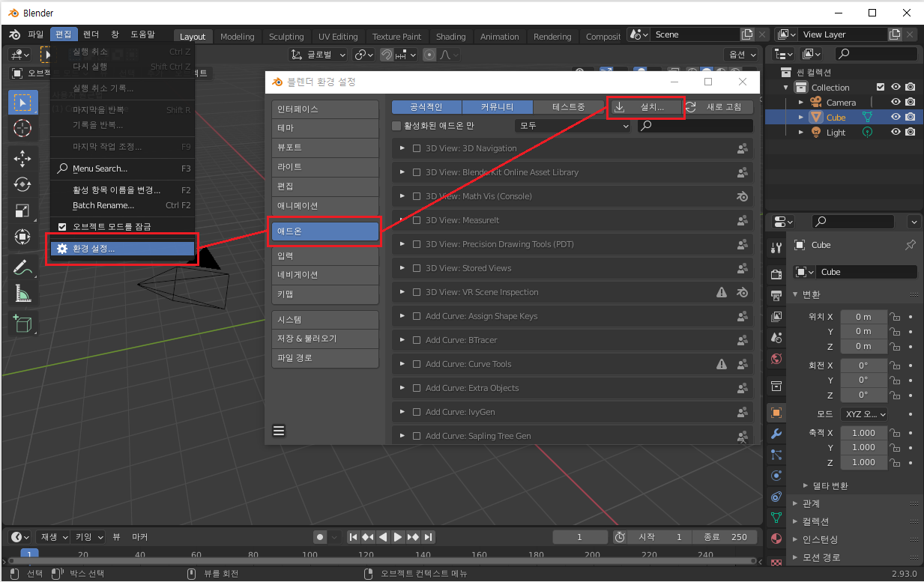This screenshot has height=582, width=924.
Task: Open the Object Constraint properties tab
Action: click(x=776, y=496)
